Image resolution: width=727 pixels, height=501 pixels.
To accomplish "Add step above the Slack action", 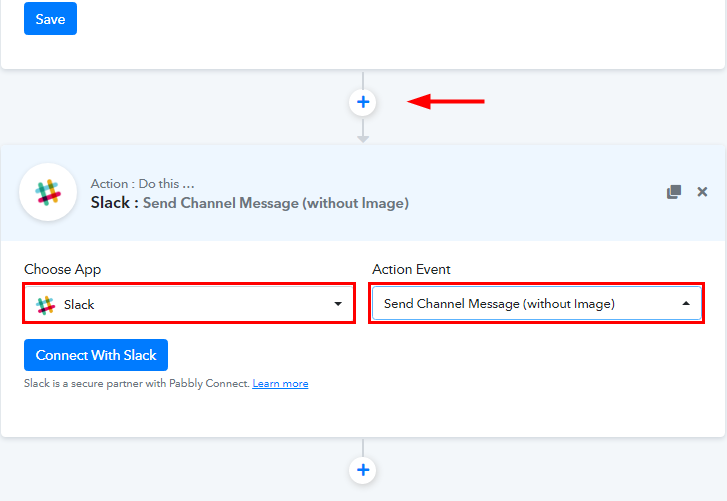I will 363,102.
